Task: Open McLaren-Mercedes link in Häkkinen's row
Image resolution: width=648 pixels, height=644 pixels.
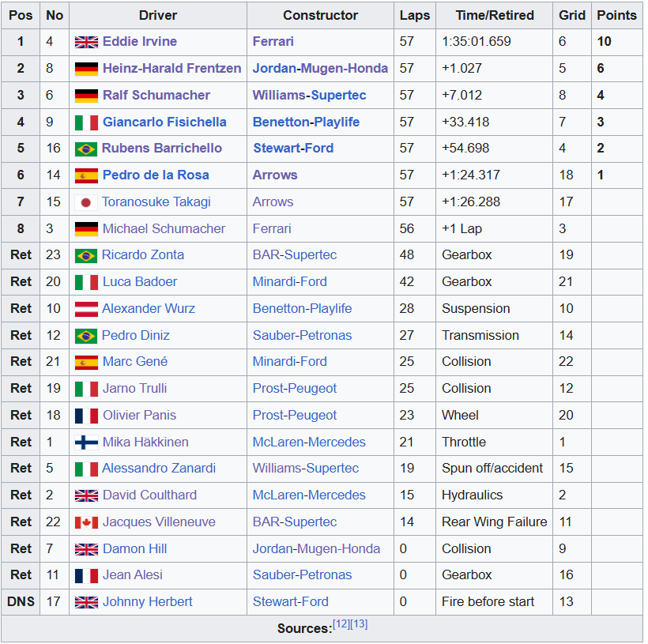Action: 309,442
